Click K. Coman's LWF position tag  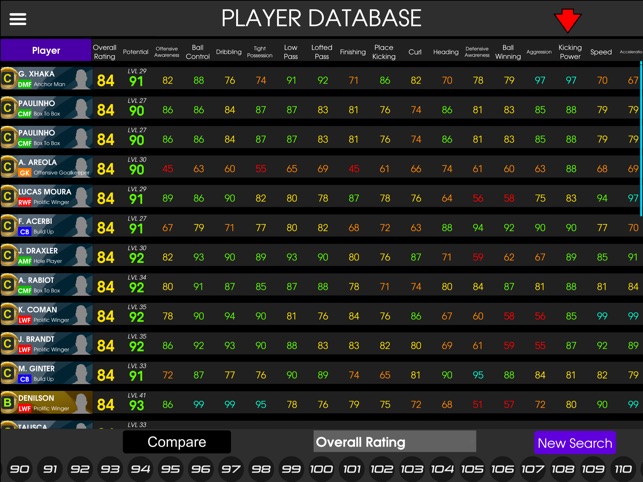[x=25, y=320]
